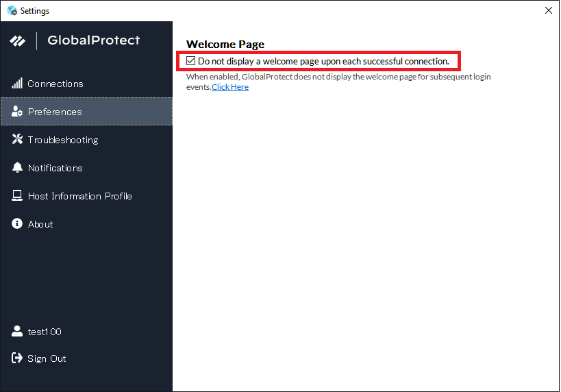The height and width of the screenshot is (392, 561).
Task: Uncheck the do not display welcome page checkbox
Action: (190, 61)
